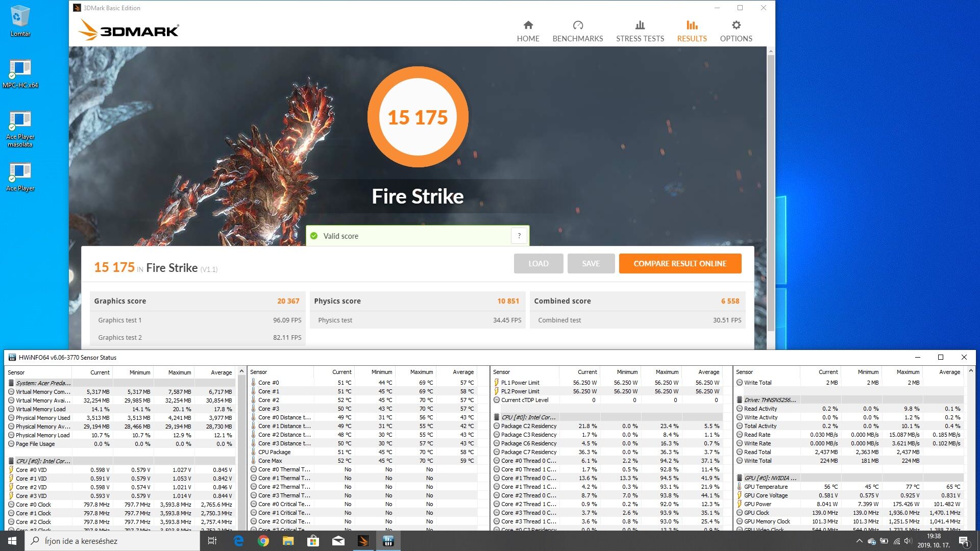The image size is (980, 551).
Task: Click the Maximum column header in third panel
Action: [661, 372]
